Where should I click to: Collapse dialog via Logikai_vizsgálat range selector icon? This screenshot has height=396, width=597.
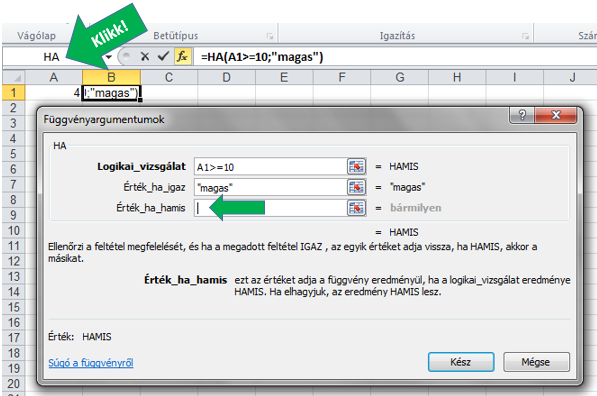[356, 166]
